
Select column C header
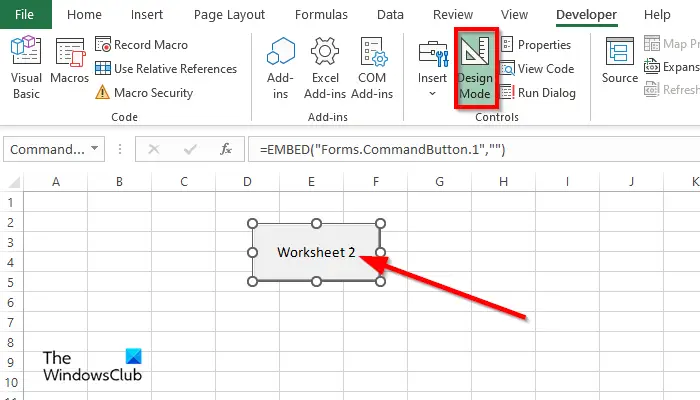click(x=183, y=182)
